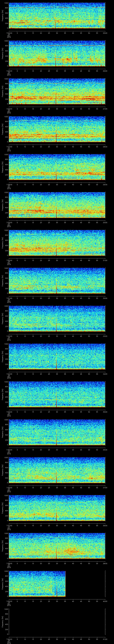
Task: Select the spectrogram panel starting at 7:28:00
Action: [57, 167]
